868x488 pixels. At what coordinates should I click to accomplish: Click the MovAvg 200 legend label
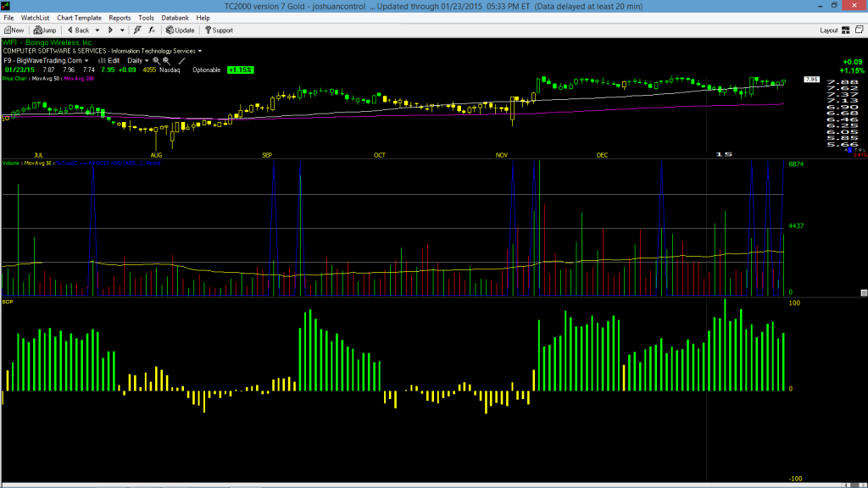[x=79, y=79]
